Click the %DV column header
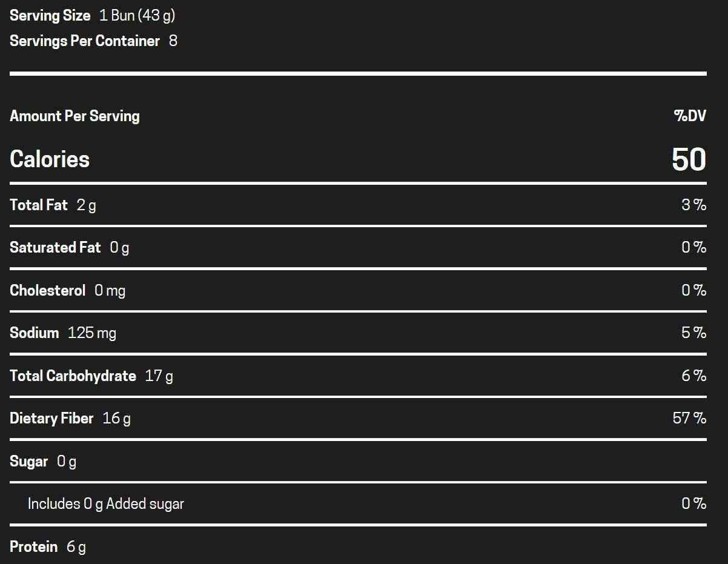This screenshot has width=728, height=564. coord(690,116)
